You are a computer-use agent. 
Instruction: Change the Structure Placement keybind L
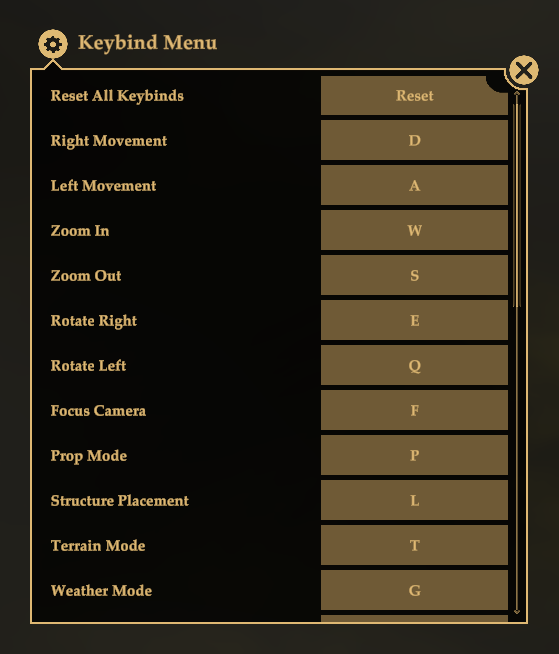[x=414, y=501]
